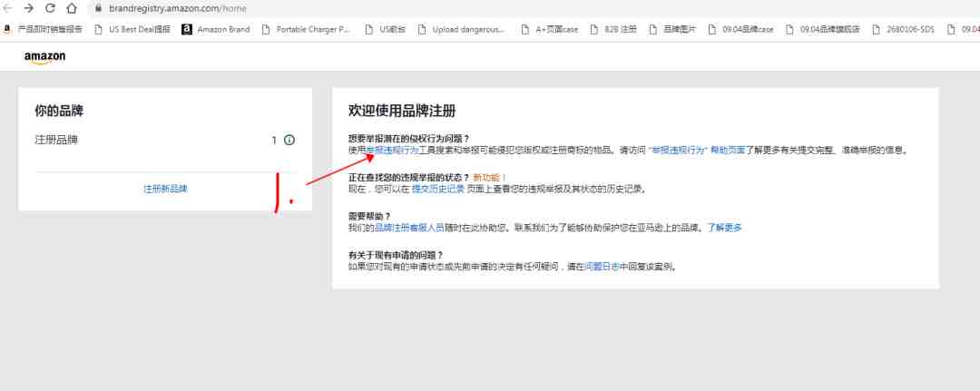Open the 产品即时销售报告 bookmark
Screen dimensions: 980x391
coord(44,29)
